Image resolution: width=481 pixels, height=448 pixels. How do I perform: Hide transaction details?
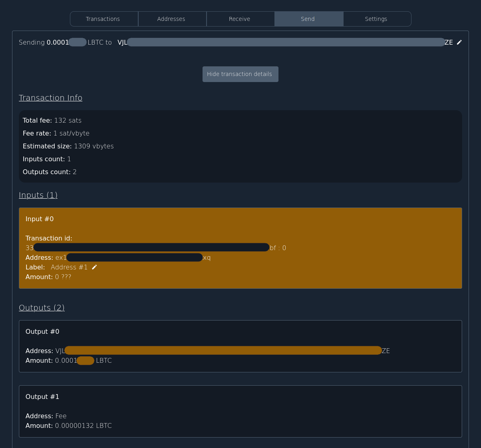[240, 74]
